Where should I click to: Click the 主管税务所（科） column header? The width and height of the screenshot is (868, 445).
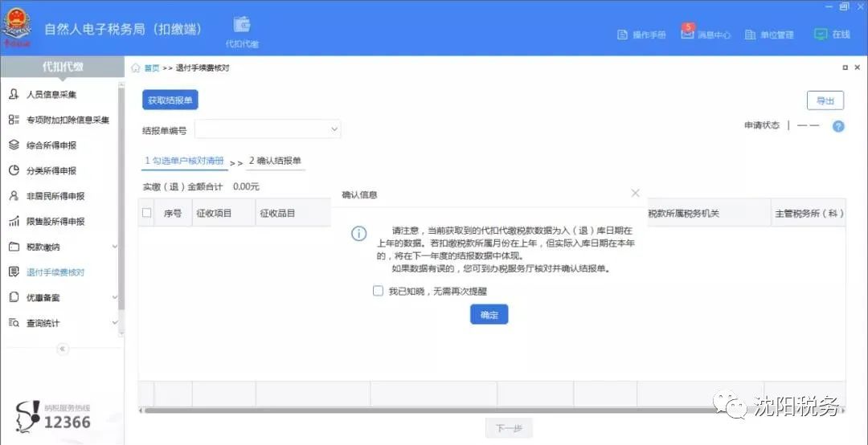click(x=807, y=213)
